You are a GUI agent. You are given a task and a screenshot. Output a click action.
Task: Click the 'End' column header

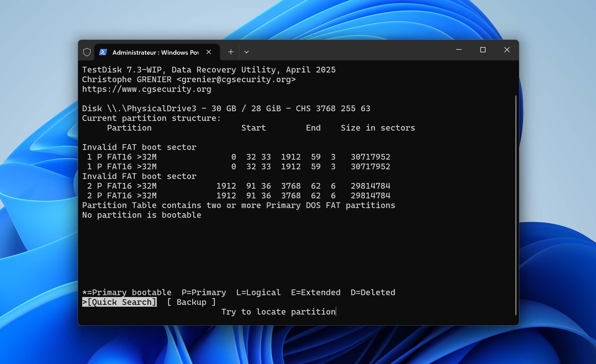(313, 128)
